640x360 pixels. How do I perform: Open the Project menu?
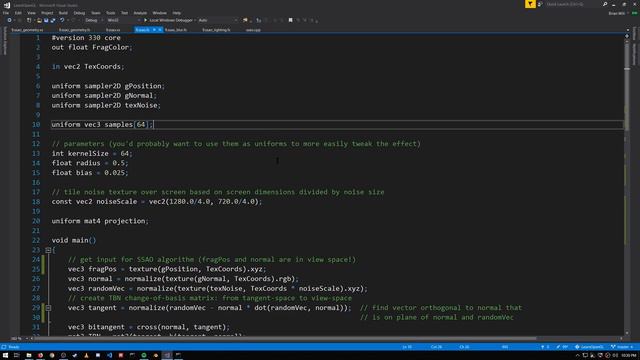click(x=47, y=13)
